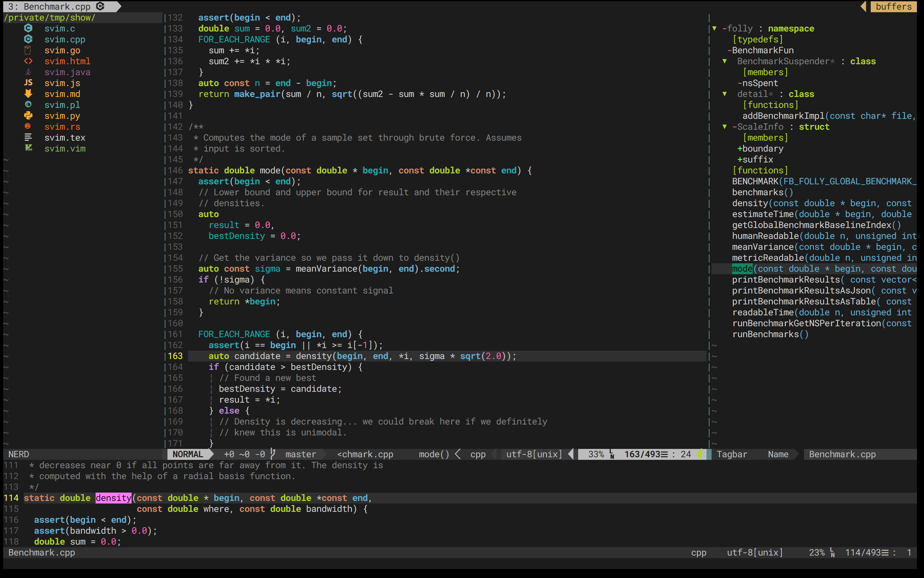Click the Java icon beside svim.java
This screenshot has width=924, height=578.
click(x=28, y=72)
